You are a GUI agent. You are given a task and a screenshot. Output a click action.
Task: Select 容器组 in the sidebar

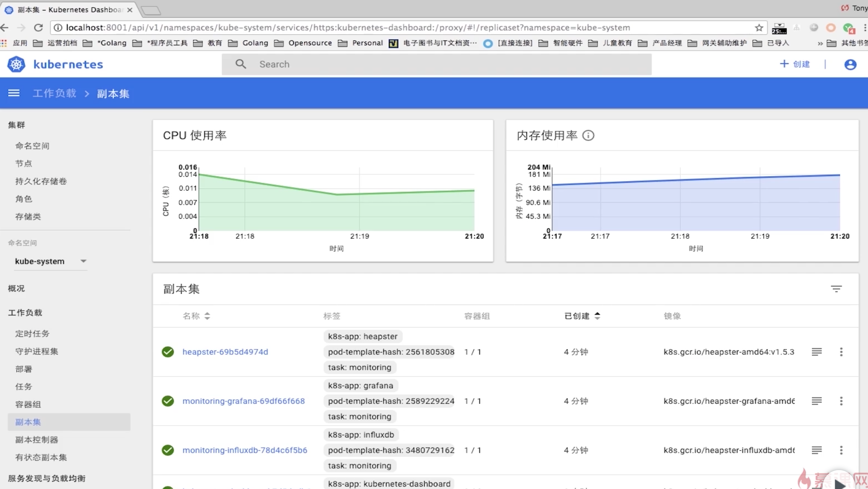click(28, 404)
